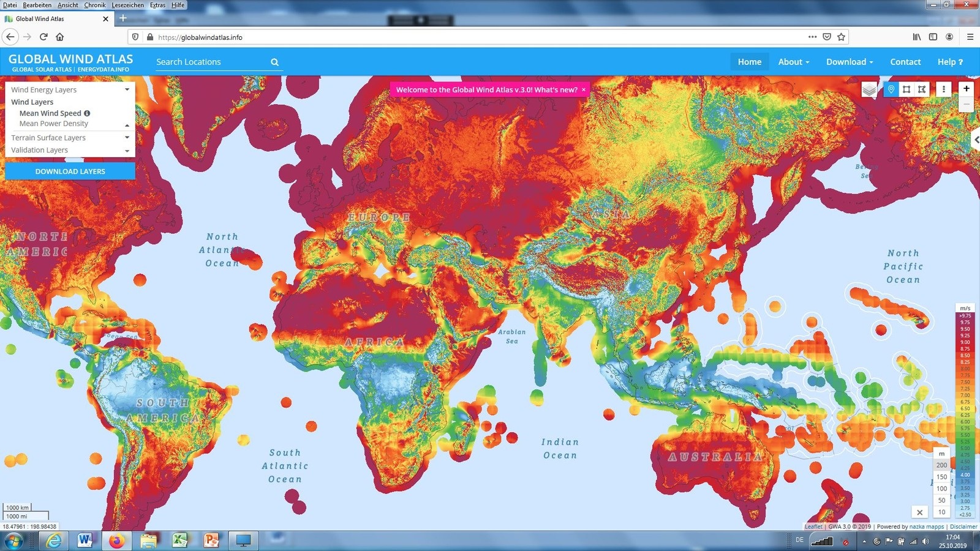Switch height to 50 m
Image resolution: width=980 pixels, height=551 pixels.
(941, 500)
